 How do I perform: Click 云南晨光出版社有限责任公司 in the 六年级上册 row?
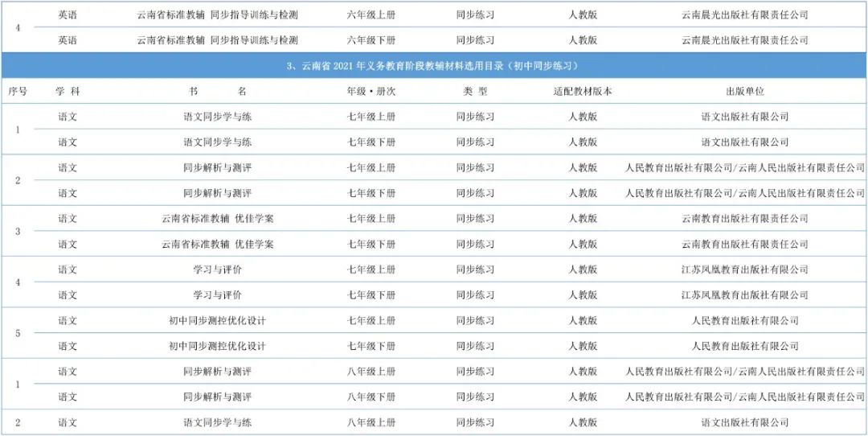point(745,15)
